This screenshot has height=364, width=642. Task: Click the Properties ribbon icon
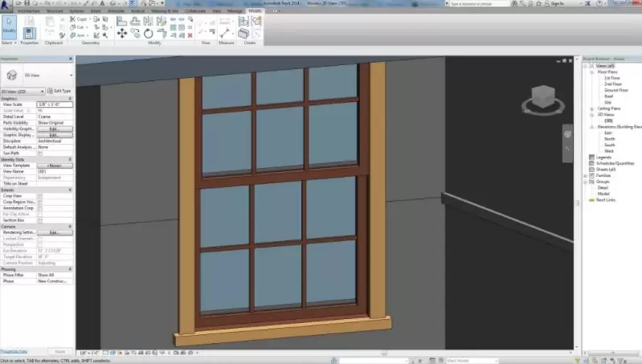(29, 34)
